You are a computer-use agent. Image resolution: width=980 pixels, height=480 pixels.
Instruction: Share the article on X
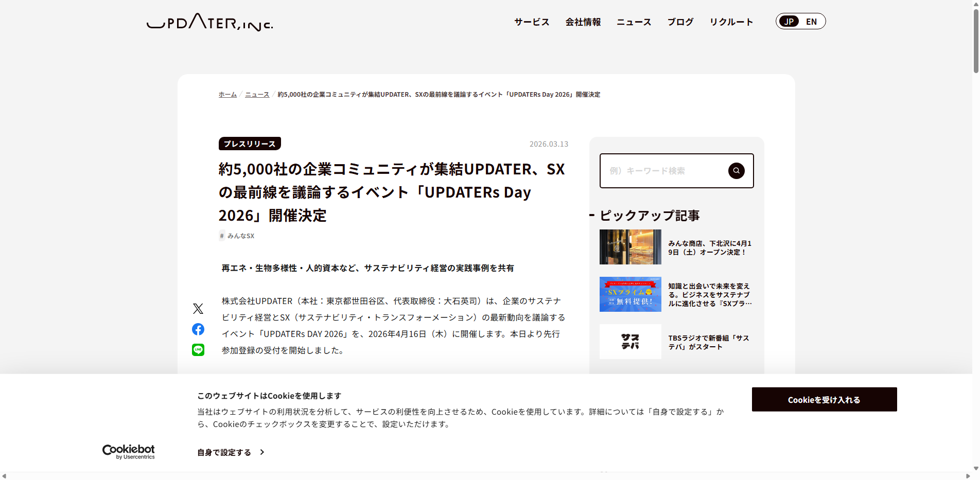click(198, 309)
